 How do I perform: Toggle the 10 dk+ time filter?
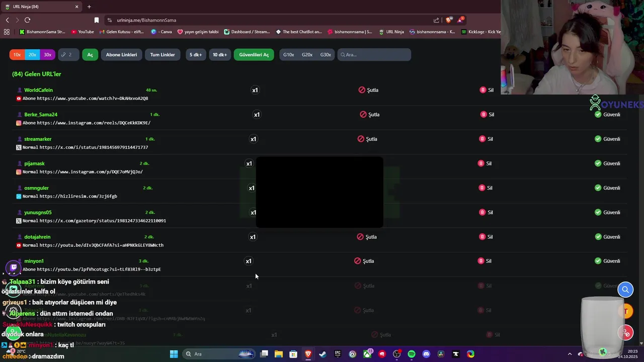coord(220,55)
